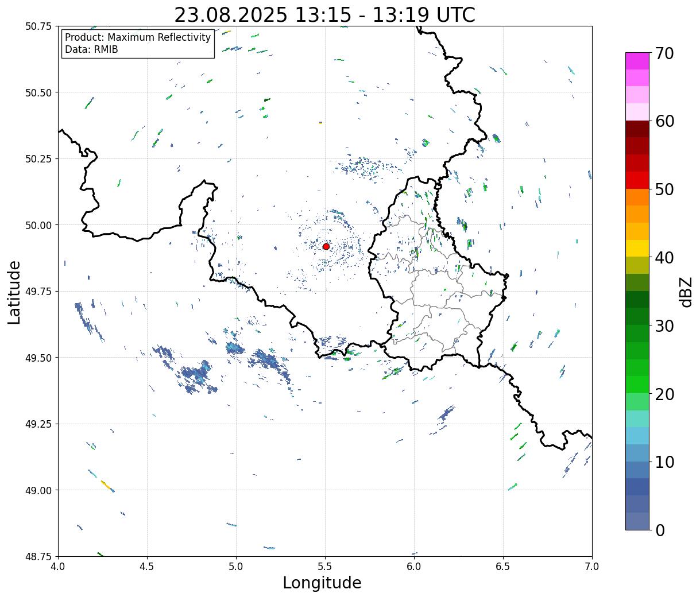Click the yellow colorbar segment above 40
Viewport: 700px width, 597px height.
click(637, 249)
